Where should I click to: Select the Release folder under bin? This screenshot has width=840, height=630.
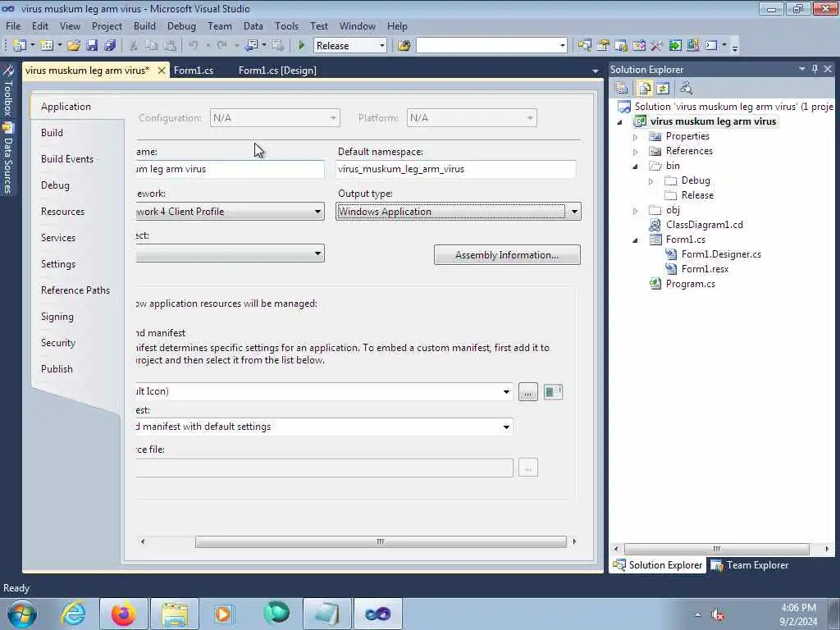coord(697,195)
